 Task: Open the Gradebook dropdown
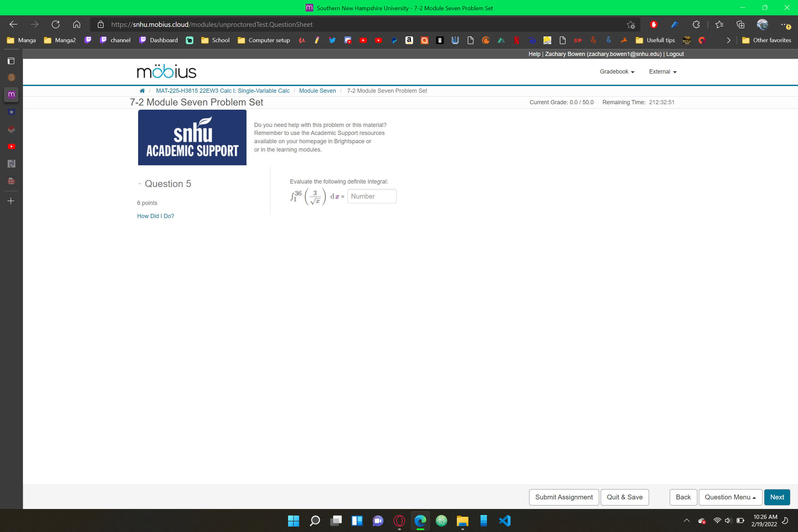[x=616, y=71]
